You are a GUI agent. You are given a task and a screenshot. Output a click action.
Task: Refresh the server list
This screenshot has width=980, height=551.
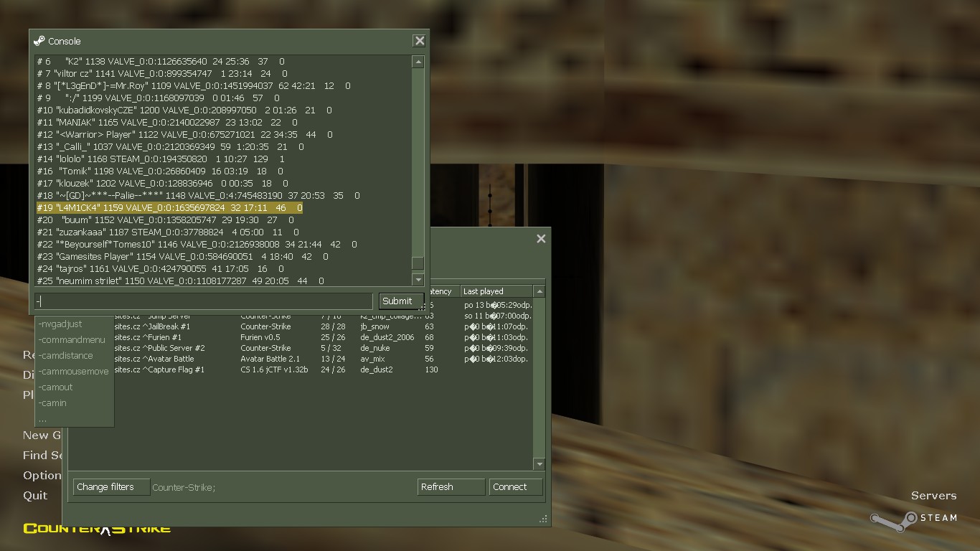[451, 487]
